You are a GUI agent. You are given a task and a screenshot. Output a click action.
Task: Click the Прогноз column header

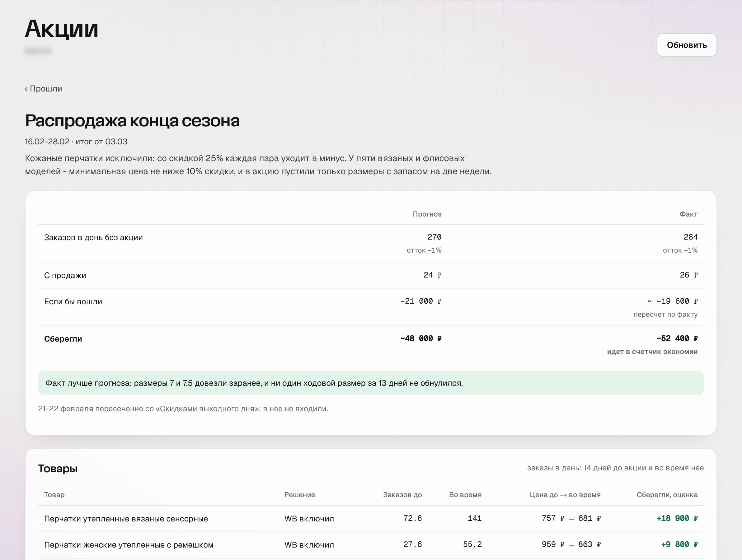[427, 214]
